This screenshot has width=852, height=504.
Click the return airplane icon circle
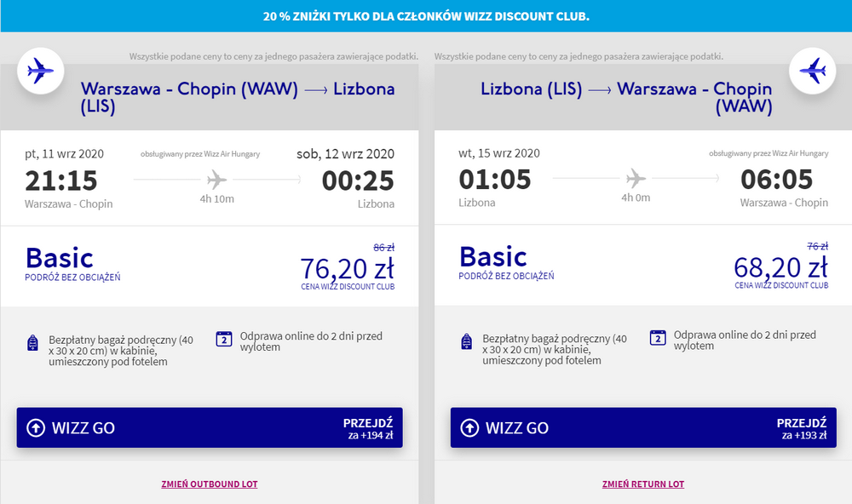(812, 71)
